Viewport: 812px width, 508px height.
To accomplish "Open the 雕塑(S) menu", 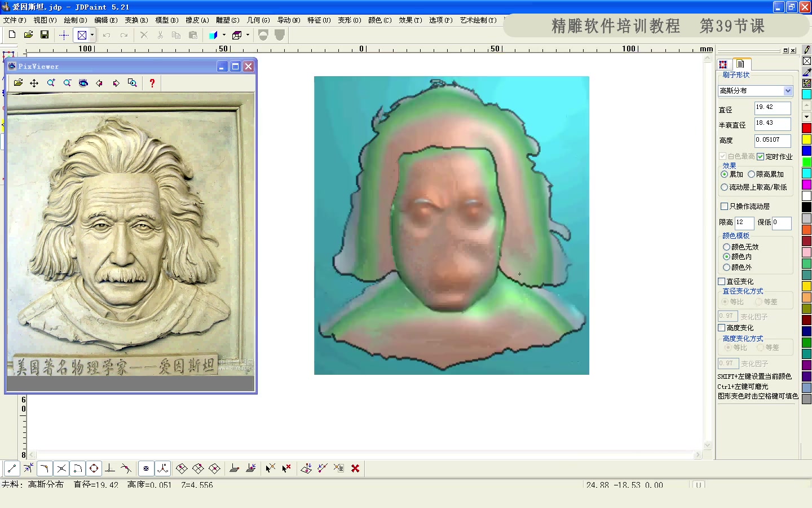I will [x=228, y=20].
